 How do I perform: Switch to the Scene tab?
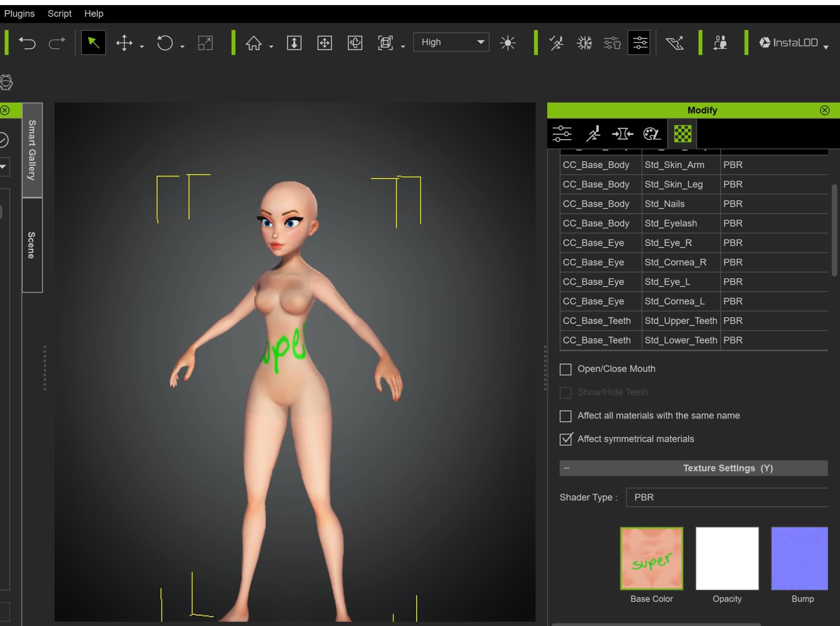(x=32, y=245)
